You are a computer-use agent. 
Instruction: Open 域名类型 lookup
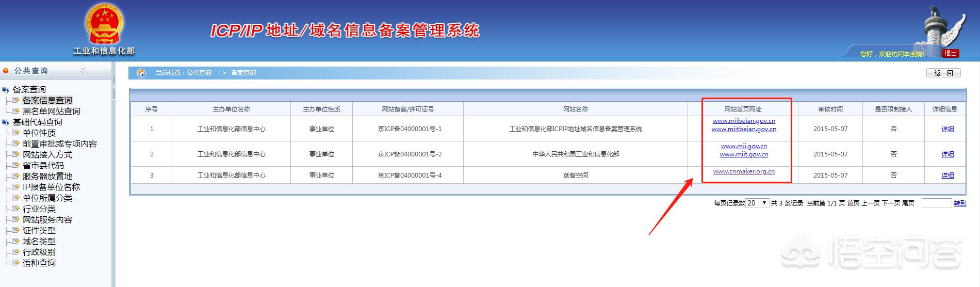coord(39,241)
